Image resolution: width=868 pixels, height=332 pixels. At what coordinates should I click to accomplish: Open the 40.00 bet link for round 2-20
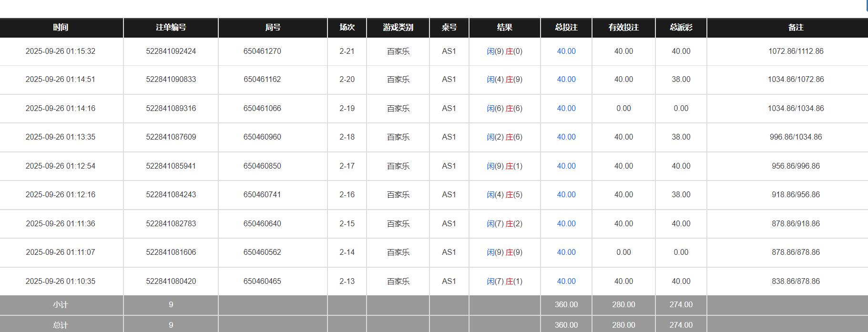click(566, 80)
